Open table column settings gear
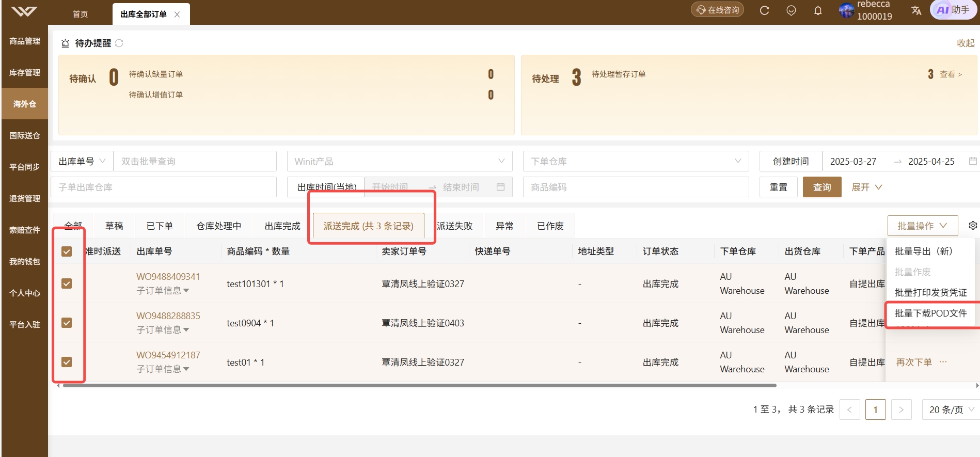The width and height of the screenshot is (980, 457). (973, 226)
